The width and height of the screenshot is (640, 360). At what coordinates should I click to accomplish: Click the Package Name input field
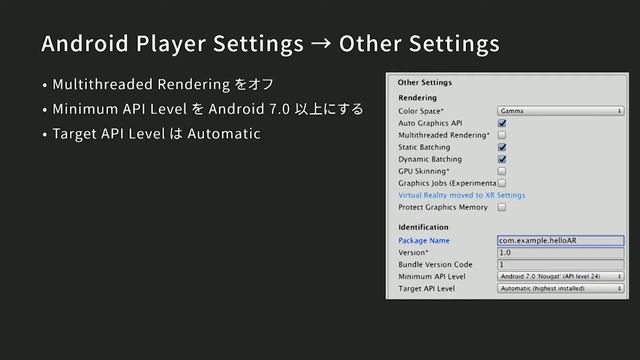tap(560, 240)
